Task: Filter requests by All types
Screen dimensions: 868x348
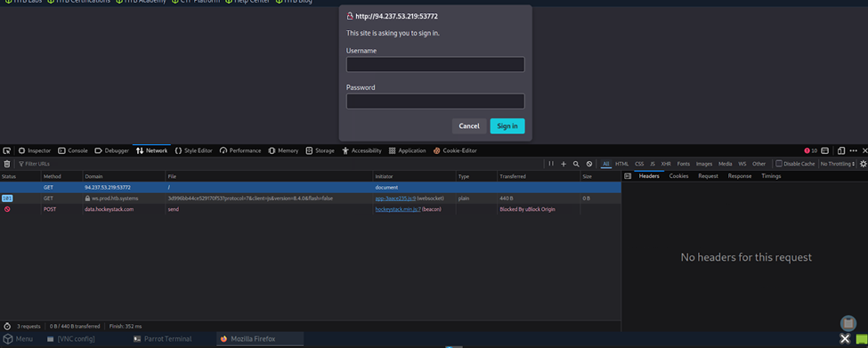Action: pyautogui.click(x=606, y=164)
